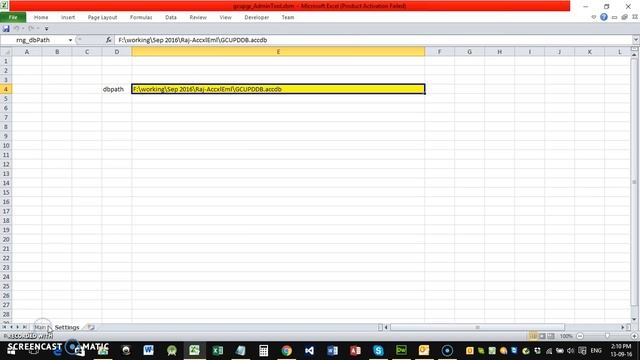Open the Insert ribbon tab

(x=68, y=17)
